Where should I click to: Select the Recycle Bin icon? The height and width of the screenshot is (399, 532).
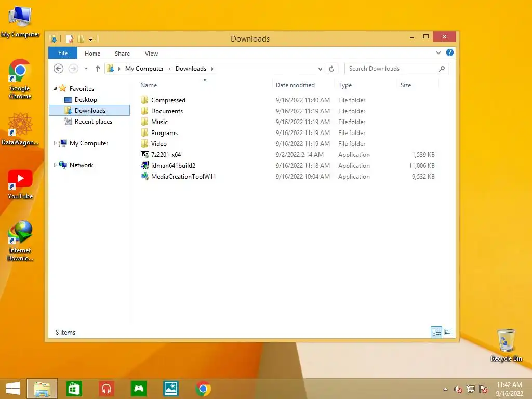tap(506, 345)
